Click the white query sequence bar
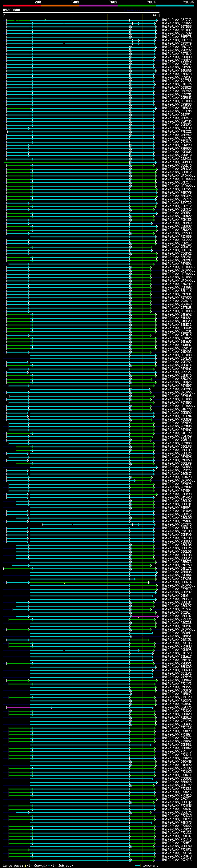The width and height of the screenshot is (197, 868). 81,12
